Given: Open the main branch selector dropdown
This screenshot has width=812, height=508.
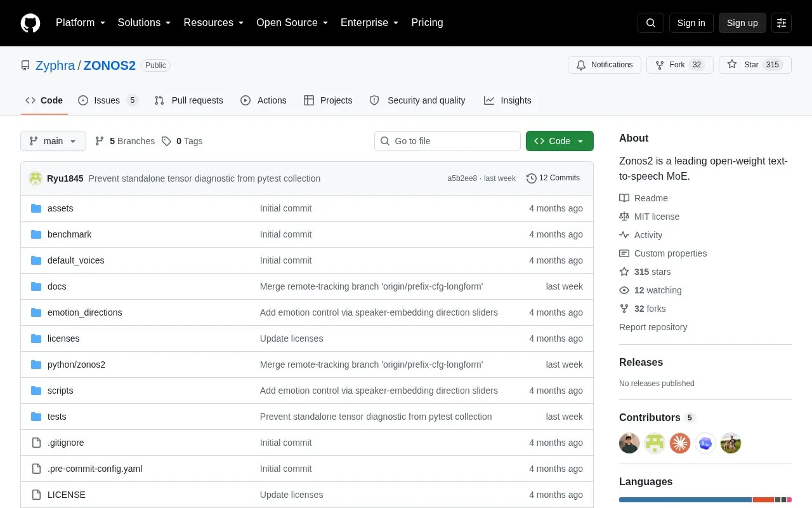Looking at the screenshot, I should (53, 141).
